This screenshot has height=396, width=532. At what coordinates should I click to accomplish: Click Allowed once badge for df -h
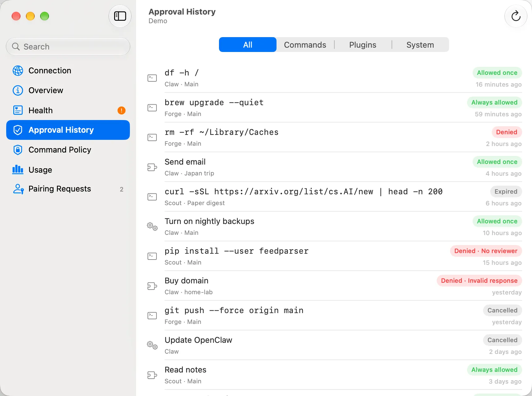pyautogui.click(x=497, y=73)
